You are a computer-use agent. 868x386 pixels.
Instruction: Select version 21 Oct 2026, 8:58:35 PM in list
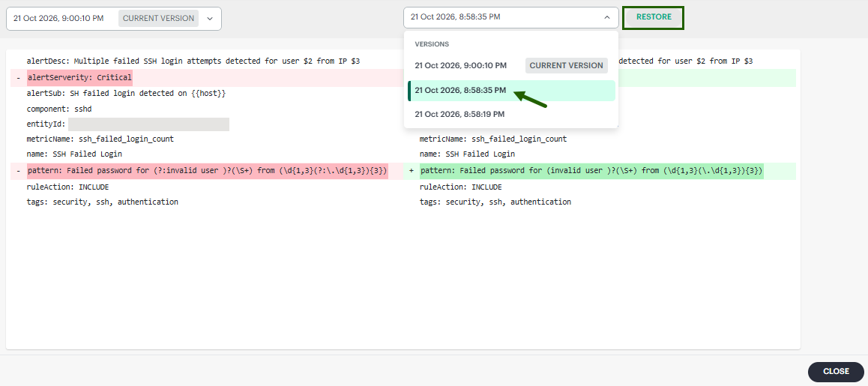pyautogui.click(x=511, y=91)
